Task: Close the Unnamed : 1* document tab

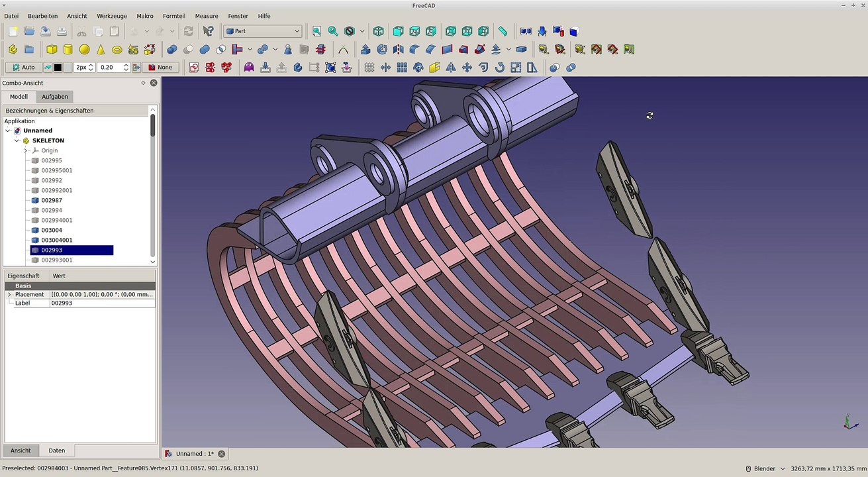Action: [x=222, y=454]
